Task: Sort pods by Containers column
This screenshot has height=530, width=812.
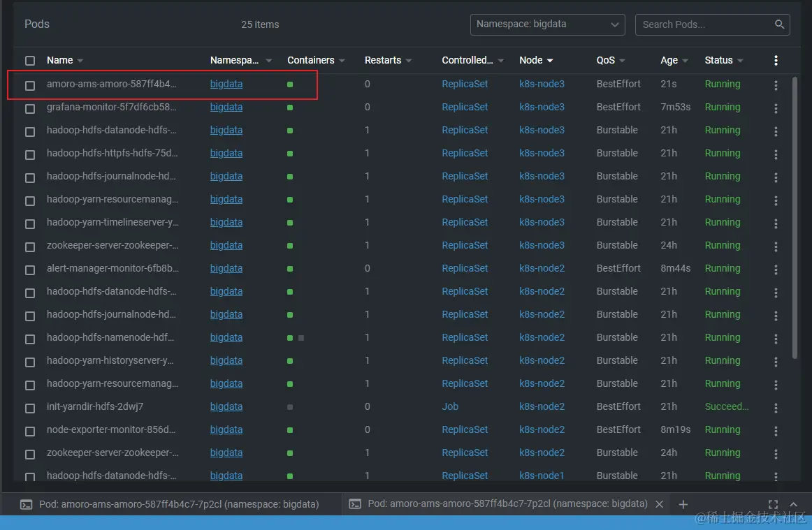Action: pyautogui.click(x=316, y=60)
